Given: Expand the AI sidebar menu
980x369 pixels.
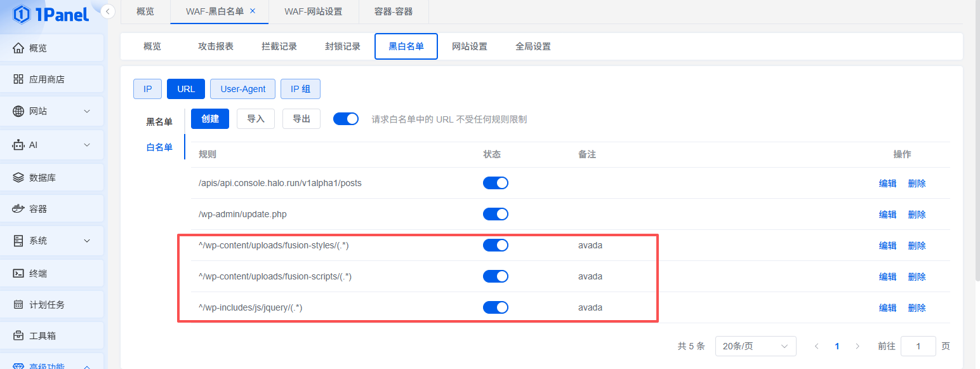Looking at the screenshot, I should [x=87, y=145].
